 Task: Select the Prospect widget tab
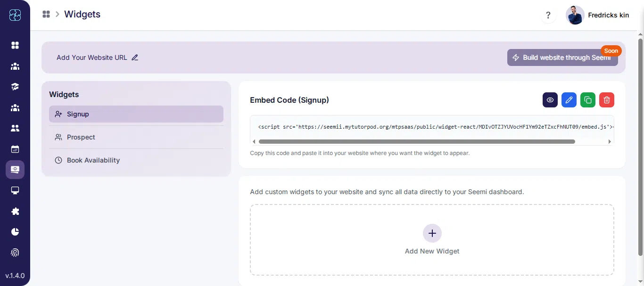tap(136, 137)
